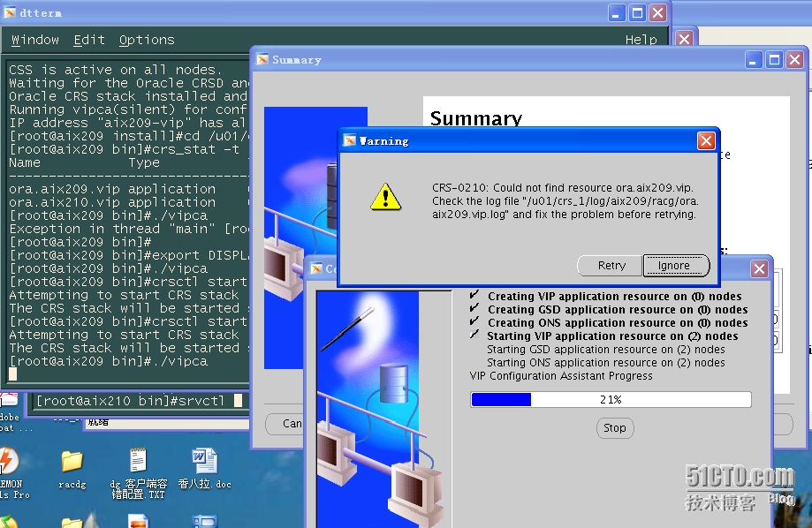812x528 pixels.
Task: Open the dtterm Help menu
Action: [x=641, y=40]
